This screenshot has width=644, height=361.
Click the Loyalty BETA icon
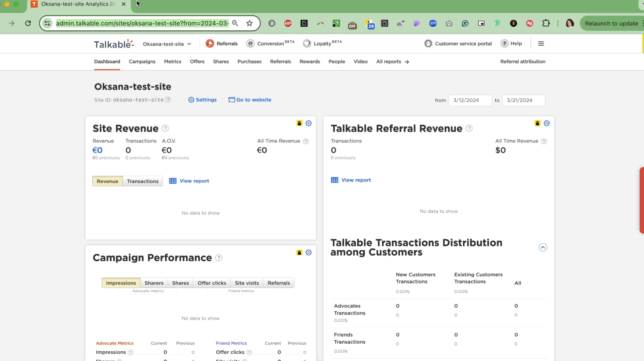coord(307,43)
